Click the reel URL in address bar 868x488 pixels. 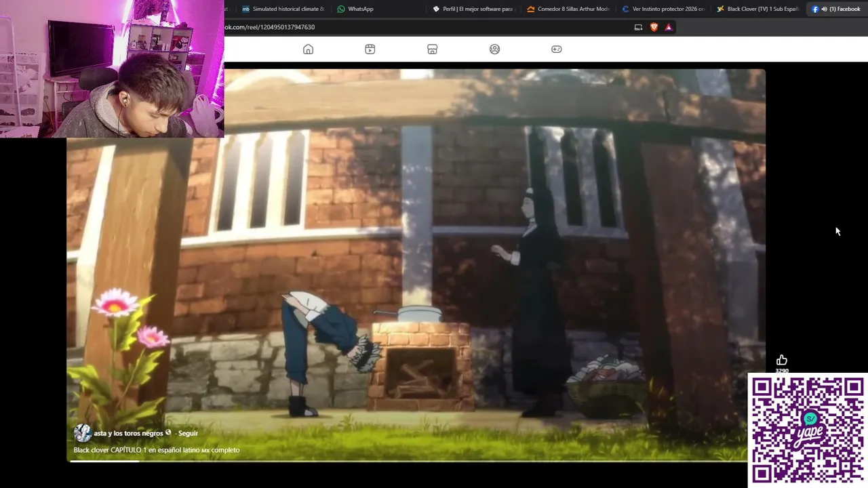(x=270, y=27)
